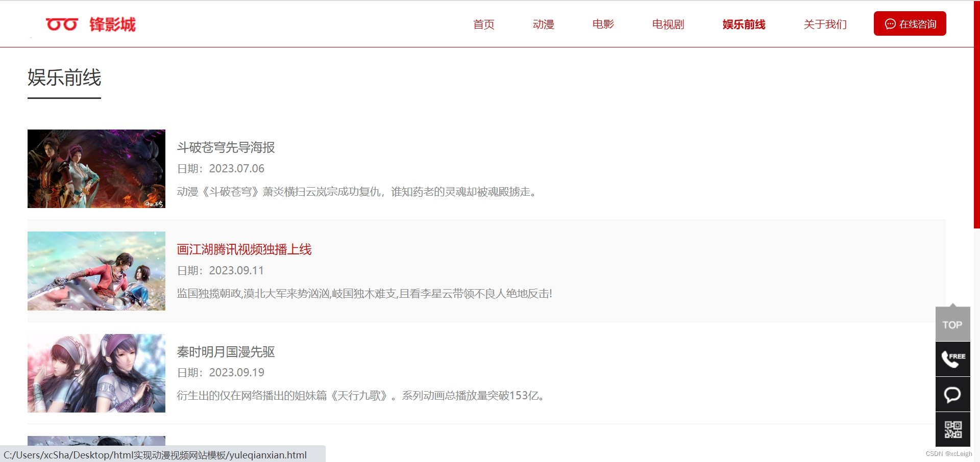This screenshot has width=980, height=462.
Task: Open the 电影 navigation item
Action: coord(603,24)
